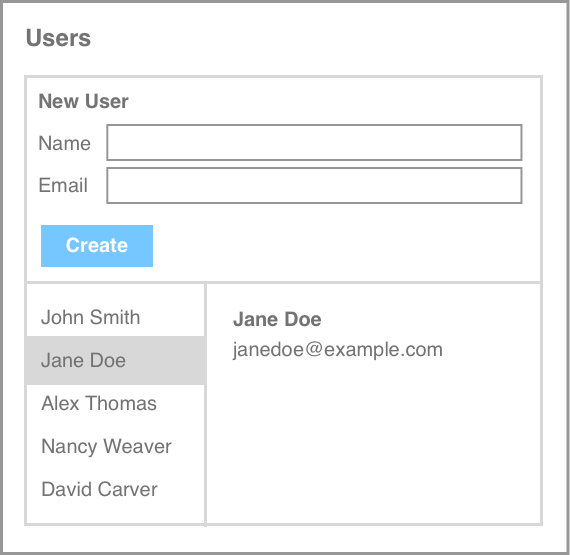
Task: Click the blue Create button
Action: coord(97,246)
